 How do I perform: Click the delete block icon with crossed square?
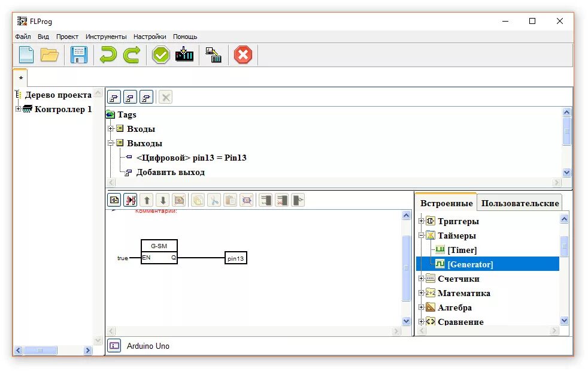coord(246,200)
